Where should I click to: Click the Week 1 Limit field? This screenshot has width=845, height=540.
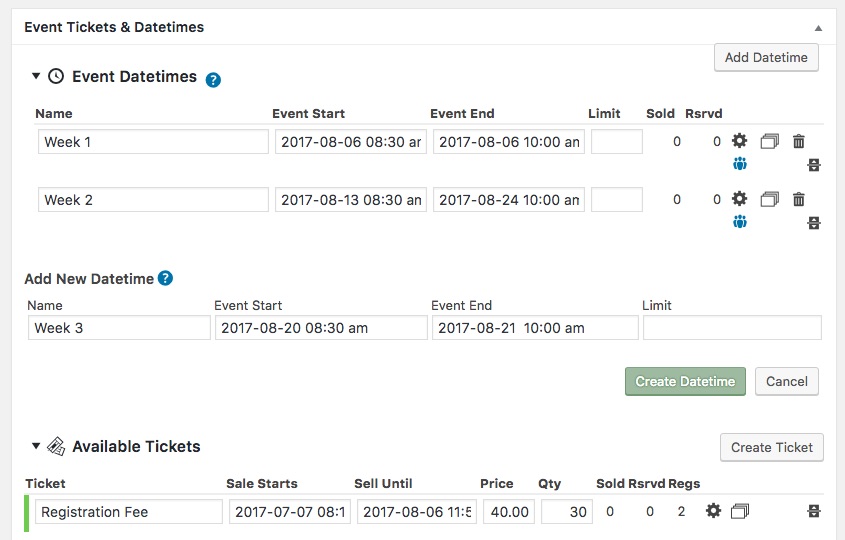pyautogui.click(x=616, y=142)
